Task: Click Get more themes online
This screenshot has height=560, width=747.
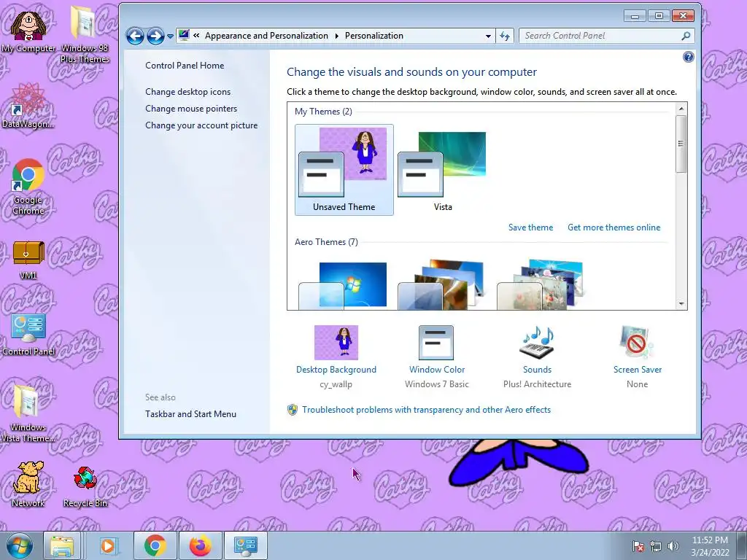Action: click(x=614, y=227)
